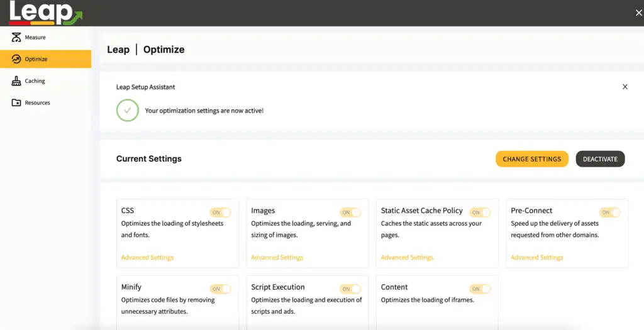The width and height of the screenshot is (644, 330).
Task: Open the Measure menu item
Action: pos(45,37)
